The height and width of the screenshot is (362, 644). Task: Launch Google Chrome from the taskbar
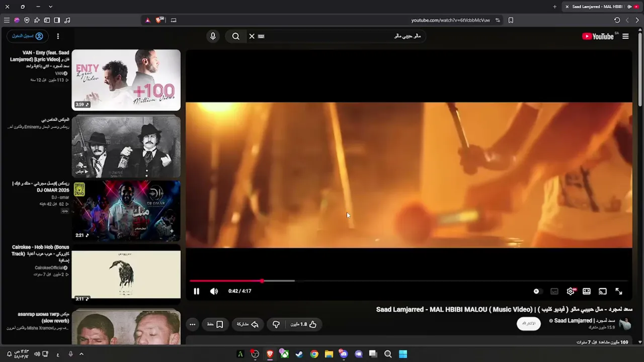coord(314,354)
